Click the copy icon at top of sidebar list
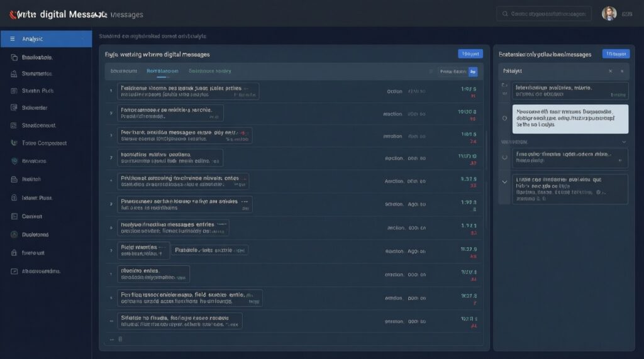Image resolution: width=644 pixels, height=359 pixels. point(14,57)
